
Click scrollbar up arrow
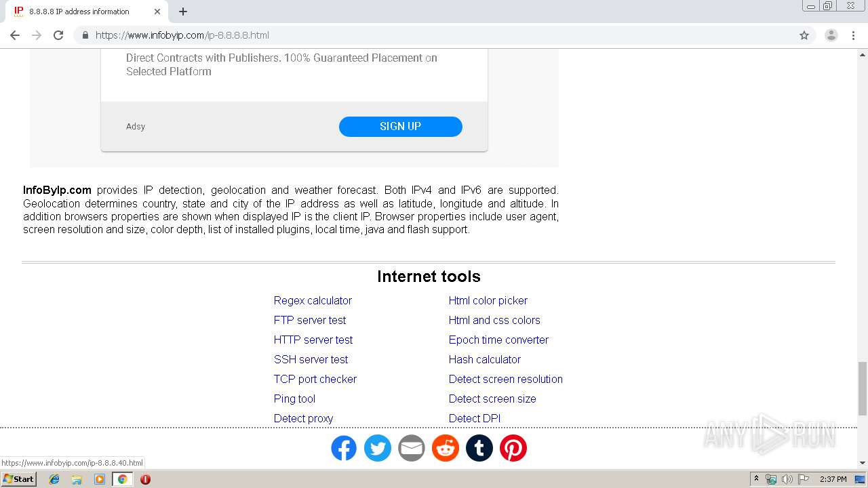click(x=863, y=54)
